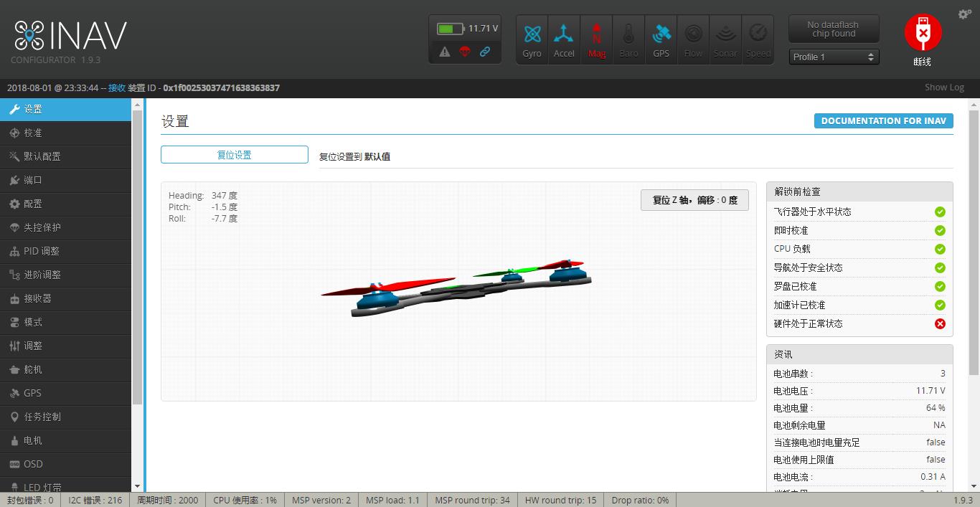Click the red X for 硬件处于正常状态

pos(940,323)
